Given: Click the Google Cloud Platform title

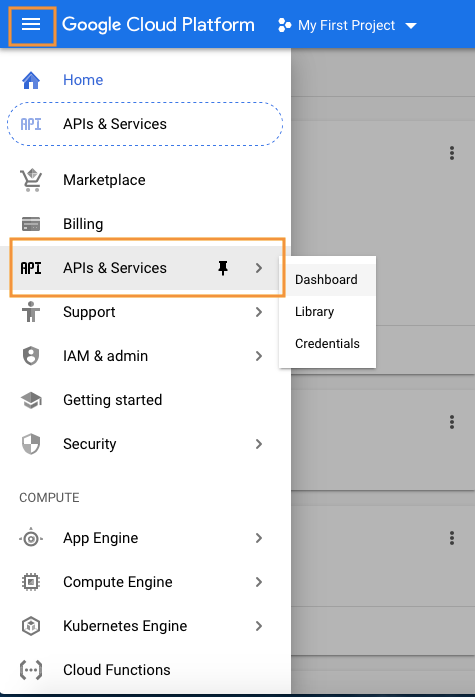Looking at the screenshot, I should tap(158, 24).
